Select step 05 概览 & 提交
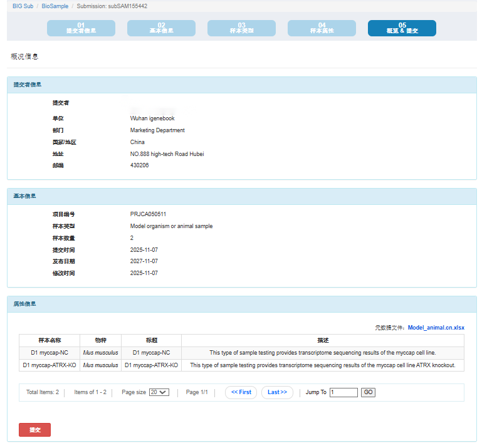Screen dimensions: 482x448 click(402, 28)
